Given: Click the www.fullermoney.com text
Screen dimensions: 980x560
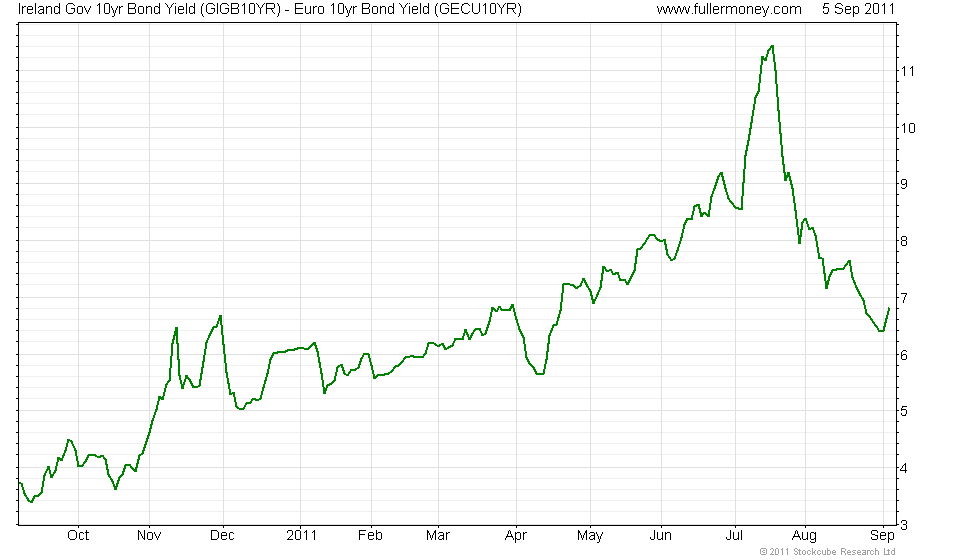Looking at the screenshot, I should [729, 9].
